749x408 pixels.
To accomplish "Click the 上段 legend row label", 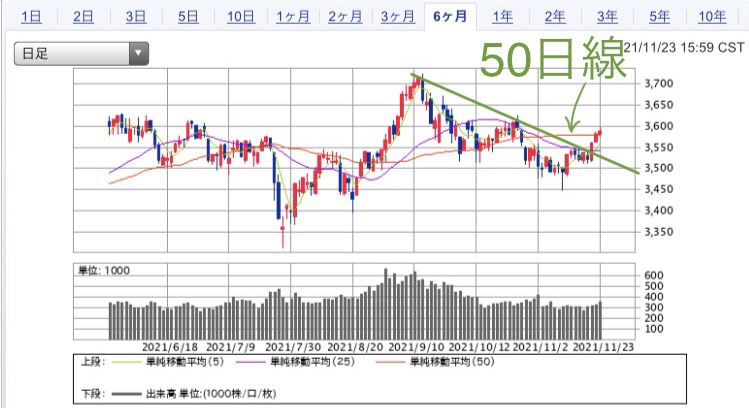I will coord(92,362).
